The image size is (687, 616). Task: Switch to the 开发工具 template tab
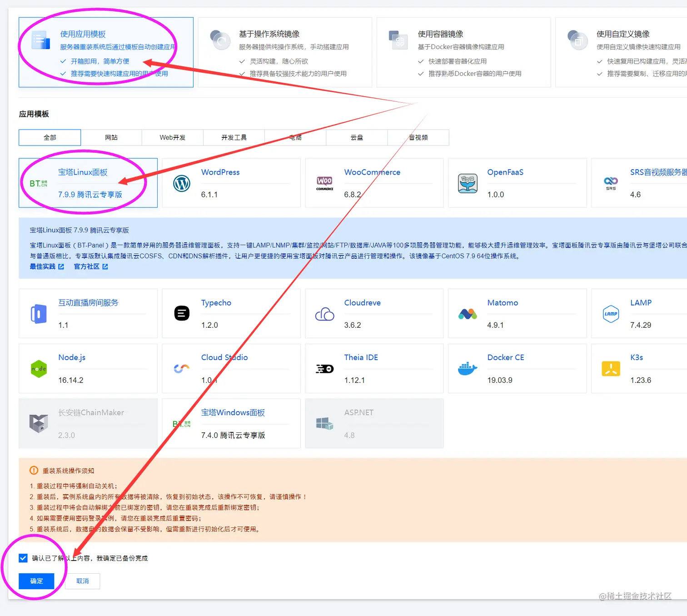tap(234, 137)
